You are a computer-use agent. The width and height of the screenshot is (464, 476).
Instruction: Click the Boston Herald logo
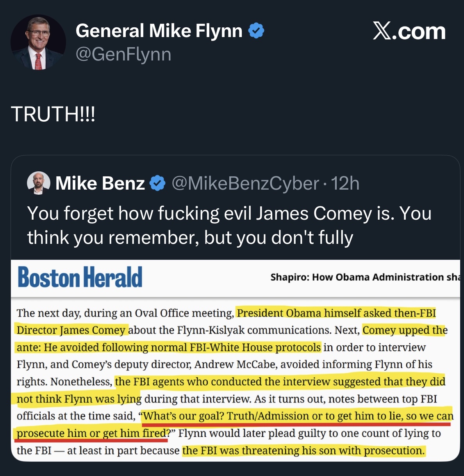click(80, 277)
